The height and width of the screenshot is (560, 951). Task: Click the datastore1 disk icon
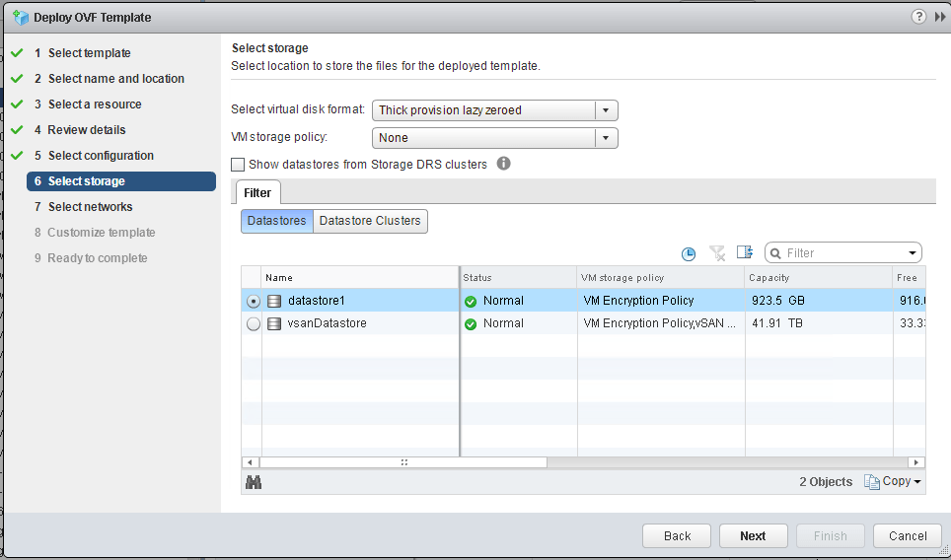(x=274, y=301)
